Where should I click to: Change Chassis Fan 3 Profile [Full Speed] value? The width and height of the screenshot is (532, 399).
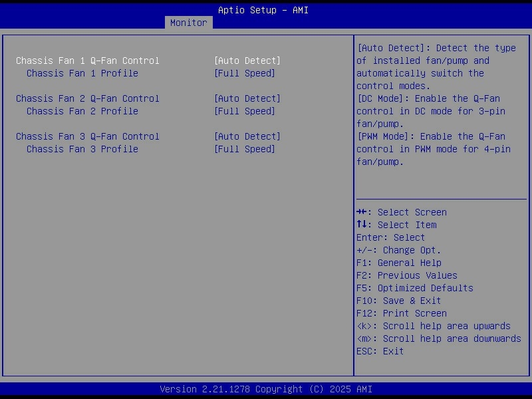click(244, 149)
